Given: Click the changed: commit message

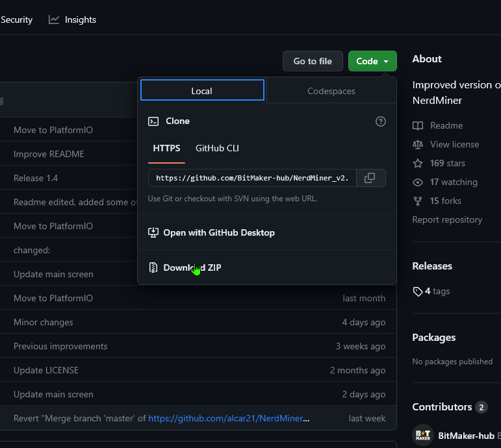Looking at the screenshot, I should point(32,250).
